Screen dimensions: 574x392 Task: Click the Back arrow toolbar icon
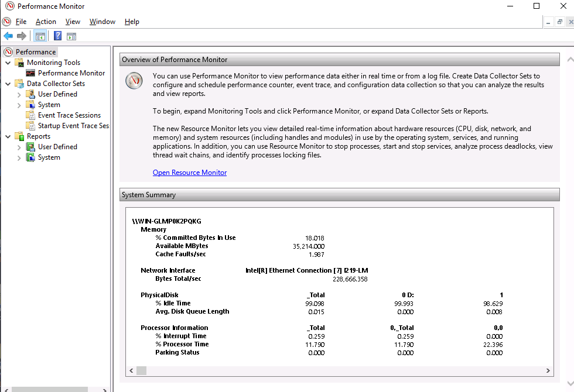click(8, 36)
